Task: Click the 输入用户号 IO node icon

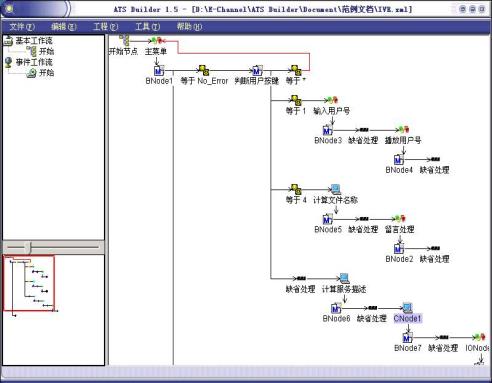Action: pyautogui.click(x=332, y=100)
